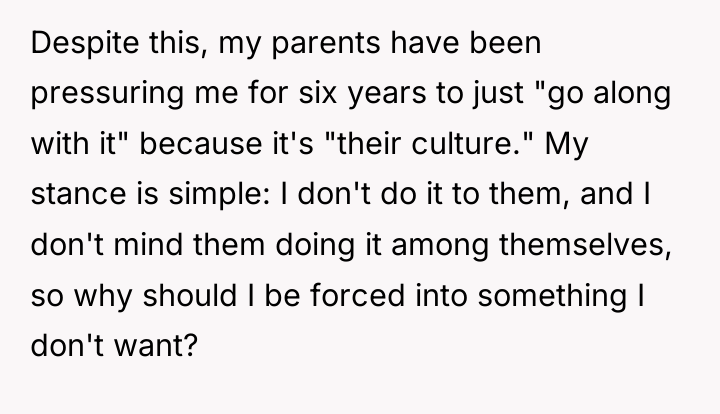This screenshot has width=720, height=414.
Task: Click the word "something"
Action: click(552, 297)
